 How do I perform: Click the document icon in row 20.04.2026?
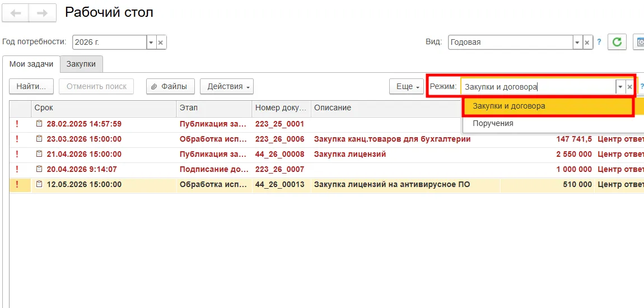click(39, 169)
